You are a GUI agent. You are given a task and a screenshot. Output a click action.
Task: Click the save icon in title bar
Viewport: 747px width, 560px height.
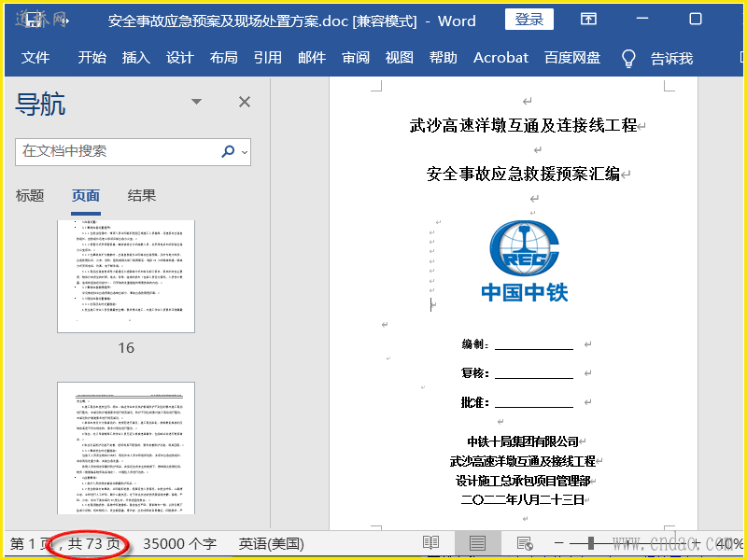point(33,20)
